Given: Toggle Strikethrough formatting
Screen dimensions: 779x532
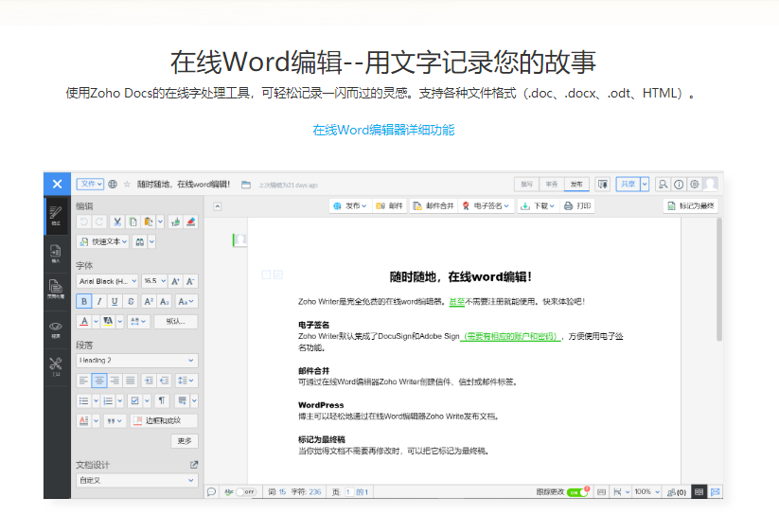Looking at the screenshot, I should pos(131,302).
